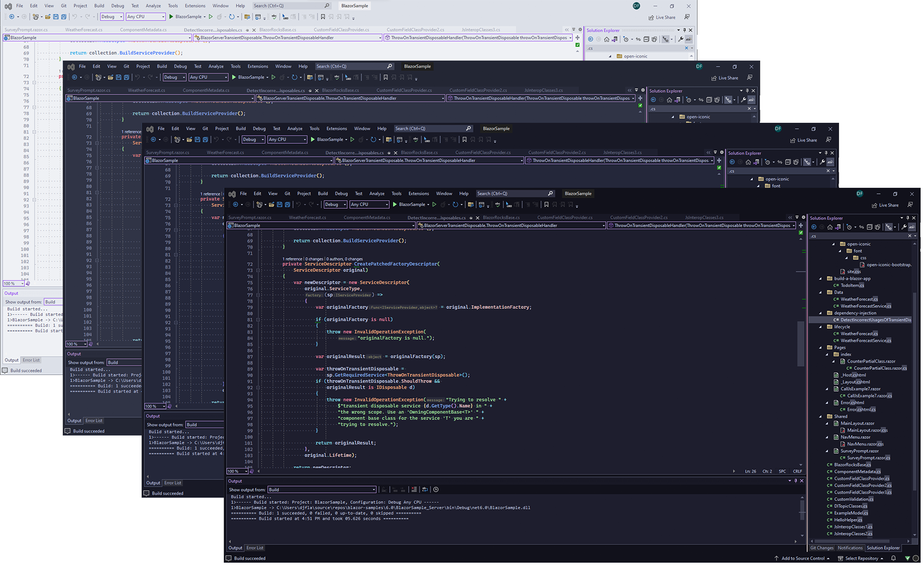The height and width of the screenshot is (570, 924).
Task: Open Analyze menu in front window
Action: (x=377, y=194)
